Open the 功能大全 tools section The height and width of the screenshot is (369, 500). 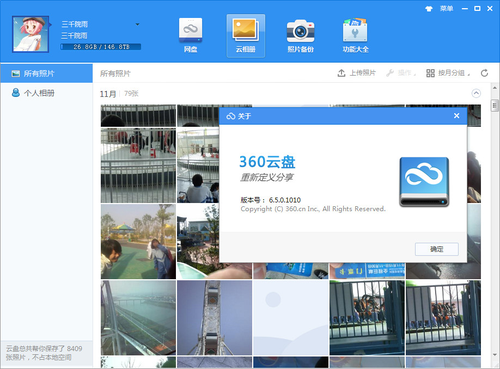pos(355,36)
